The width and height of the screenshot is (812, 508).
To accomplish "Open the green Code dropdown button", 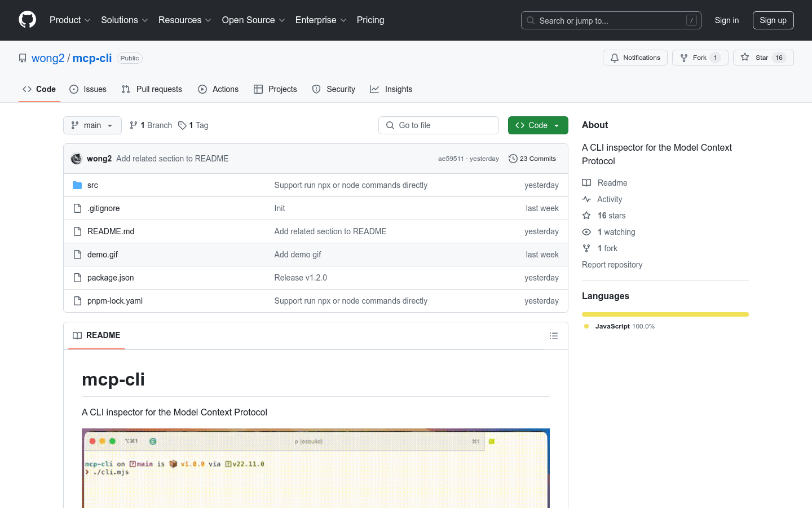I will [538, 125].
